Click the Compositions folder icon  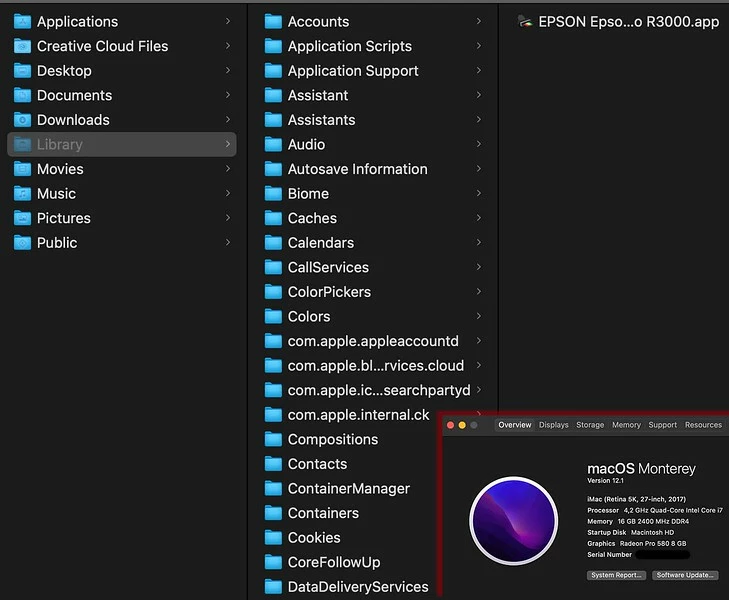pyautogui.click(x=273, y=439)
